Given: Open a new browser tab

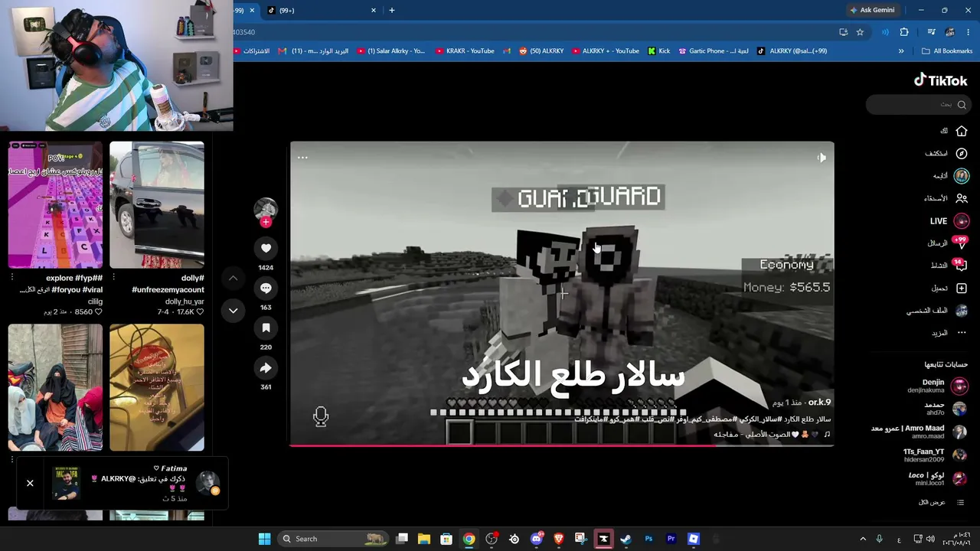Looking at the screenshot, I should coord(391,10).
